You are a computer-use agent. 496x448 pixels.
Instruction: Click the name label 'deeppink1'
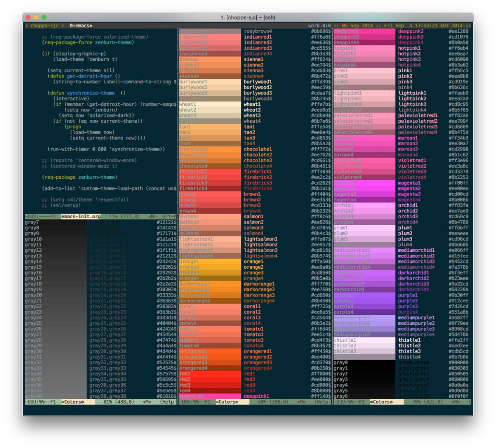pos(257,396)
